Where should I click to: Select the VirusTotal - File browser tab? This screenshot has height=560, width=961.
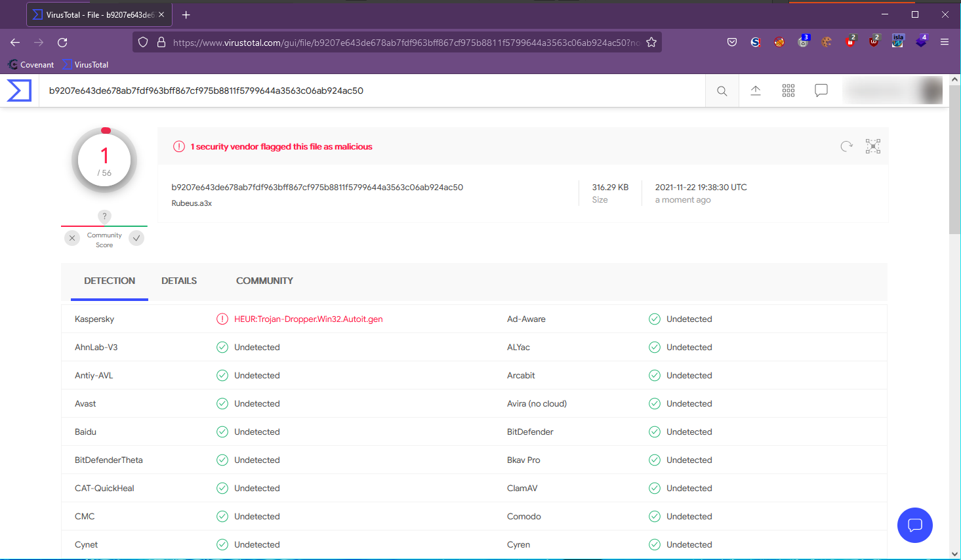[100, 14]
